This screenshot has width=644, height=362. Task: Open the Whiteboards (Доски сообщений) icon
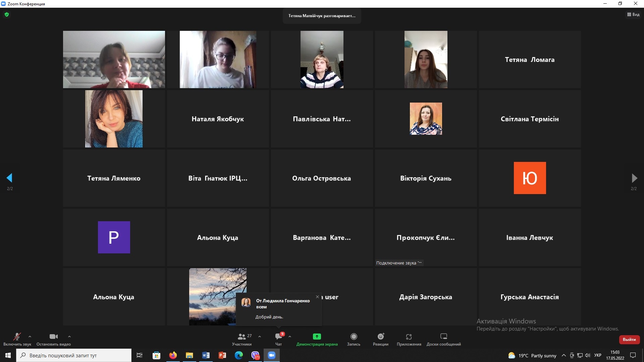pyautogui.click(x=443, y=337)
